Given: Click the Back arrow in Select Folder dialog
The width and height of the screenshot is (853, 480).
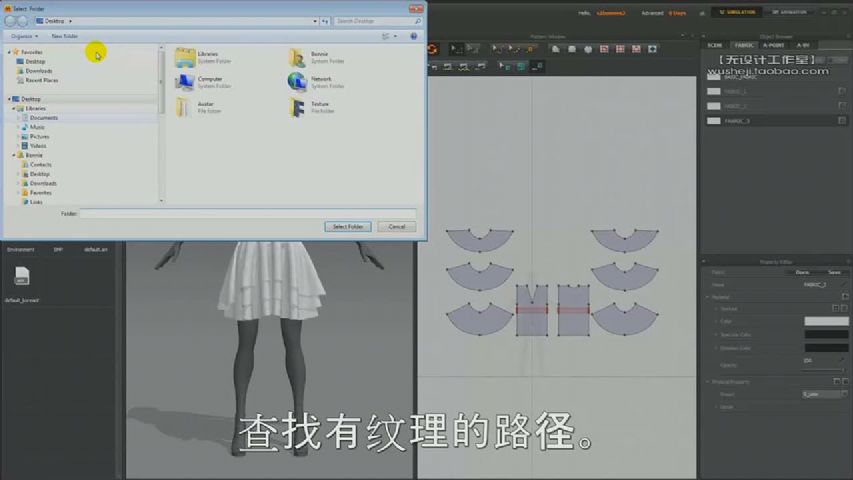Looking at the screenshot, I should click(10, 21).
